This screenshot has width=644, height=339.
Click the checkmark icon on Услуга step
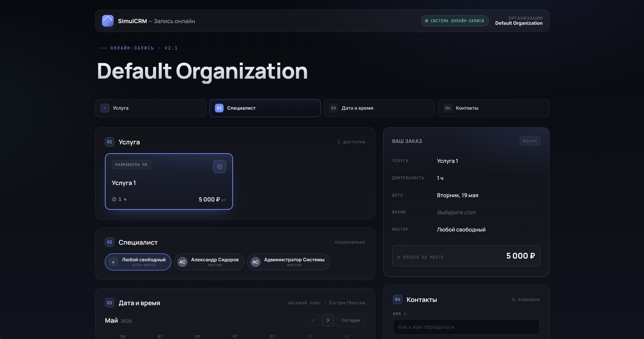tap(105, 108)
